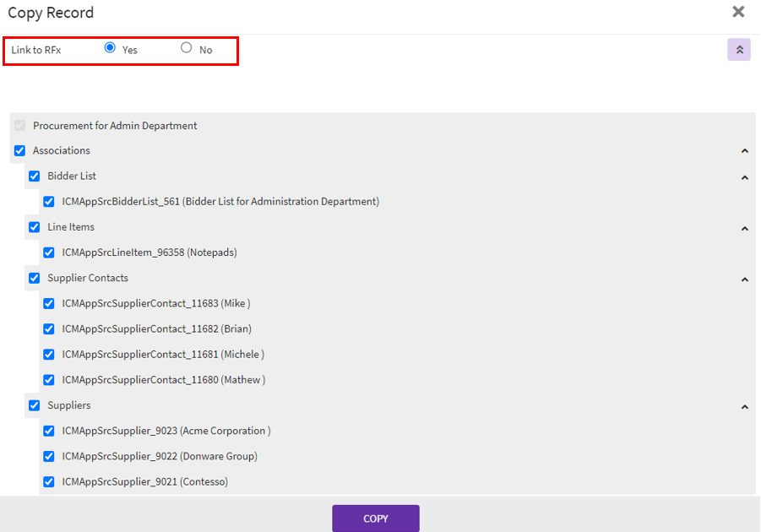Collapse the Suppliers section chevron
The image size is (761, 532).
coord(744,407)
